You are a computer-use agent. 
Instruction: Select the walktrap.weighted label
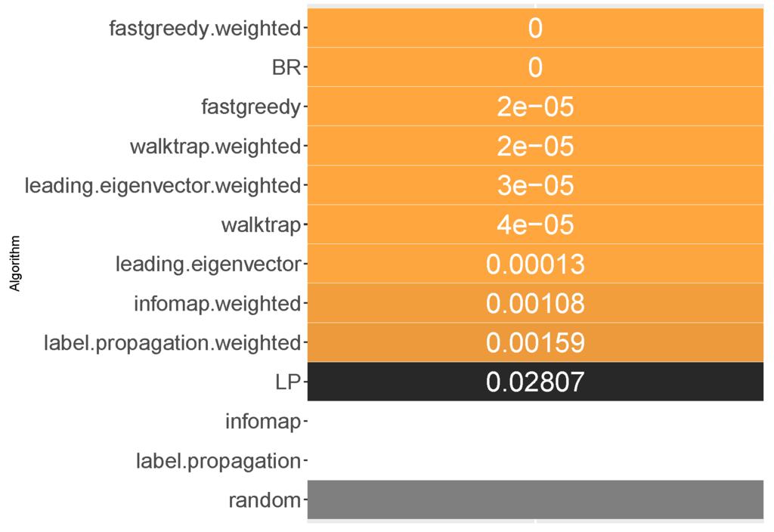(215, 147)
